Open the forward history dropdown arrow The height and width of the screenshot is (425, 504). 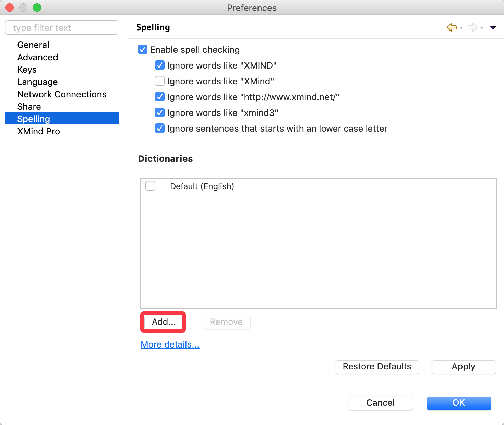[482, 28]
